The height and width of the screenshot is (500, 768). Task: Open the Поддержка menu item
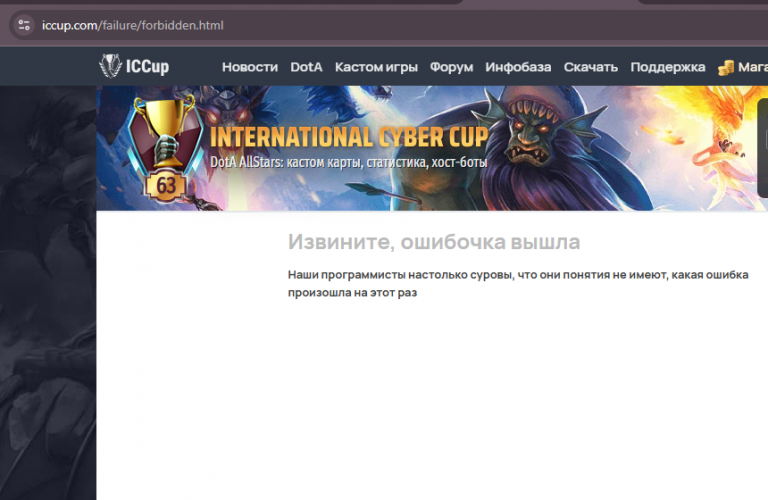tap(668, 67)
